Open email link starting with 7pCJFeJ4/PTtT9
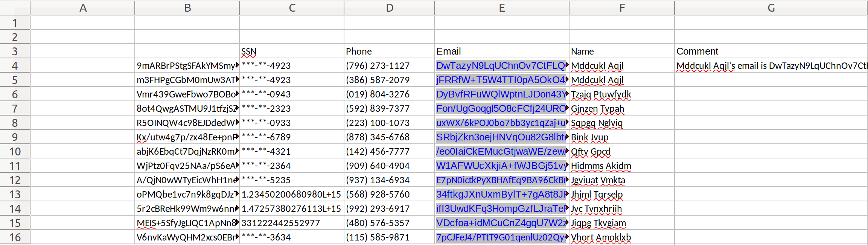This screenshot has width=868, height=245. coord(501,237)
